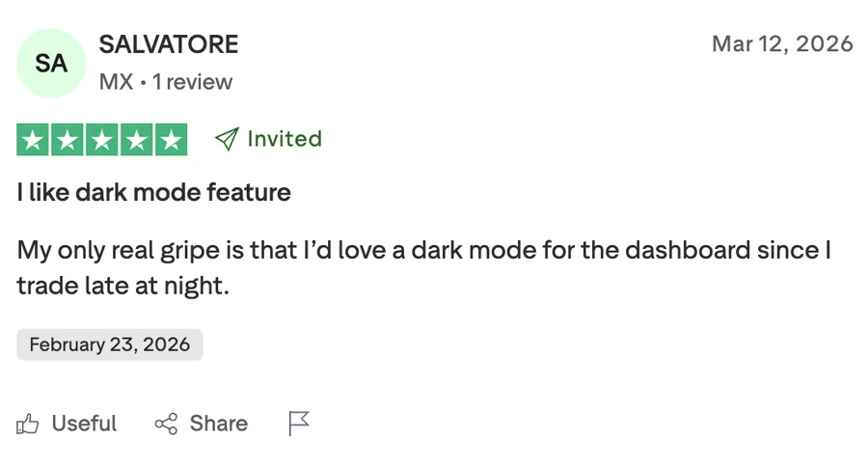This screenshot has height=468, width=868.
Task: Click the fourth green rating star
Action: (x=137, y=140)
